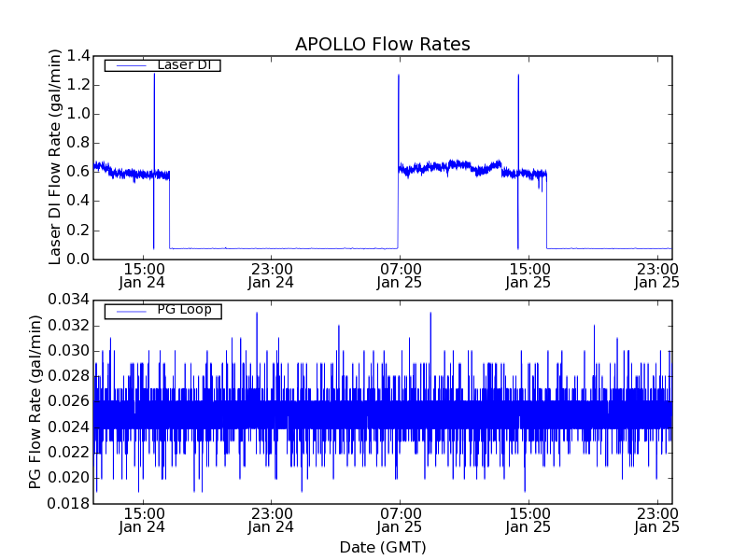The width and height of the screenshot is (747, 560).
Task: Click the Date (GMT) x-axis label
Action: pyautogui.click(x=382, y=547)
